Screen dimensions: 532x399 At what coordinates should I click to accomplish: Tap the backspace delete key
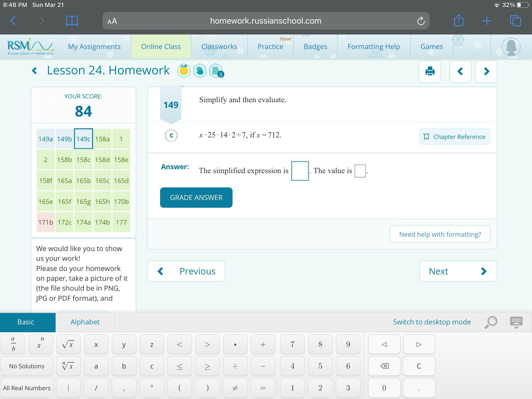384,366
